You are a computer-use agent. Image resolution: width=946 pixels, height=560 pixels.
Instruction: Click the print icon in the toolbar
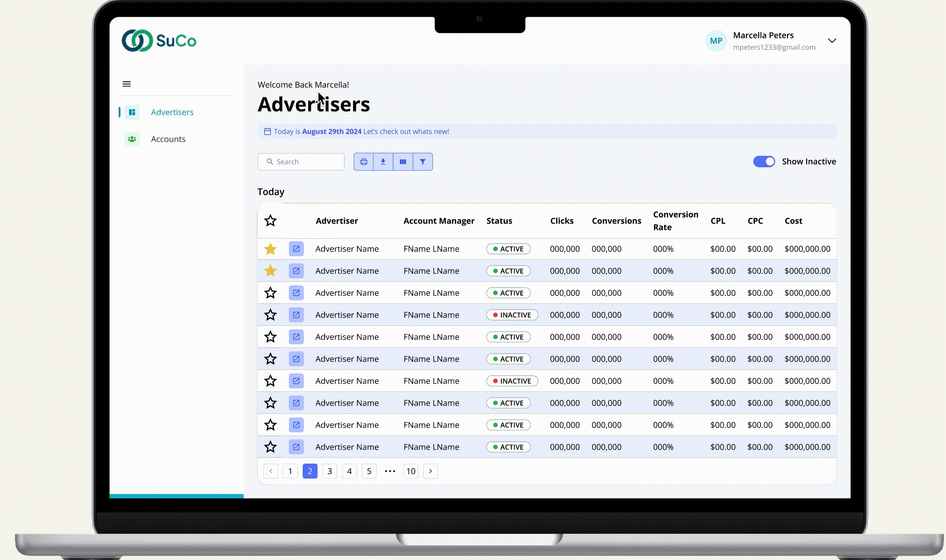[363, 162]
